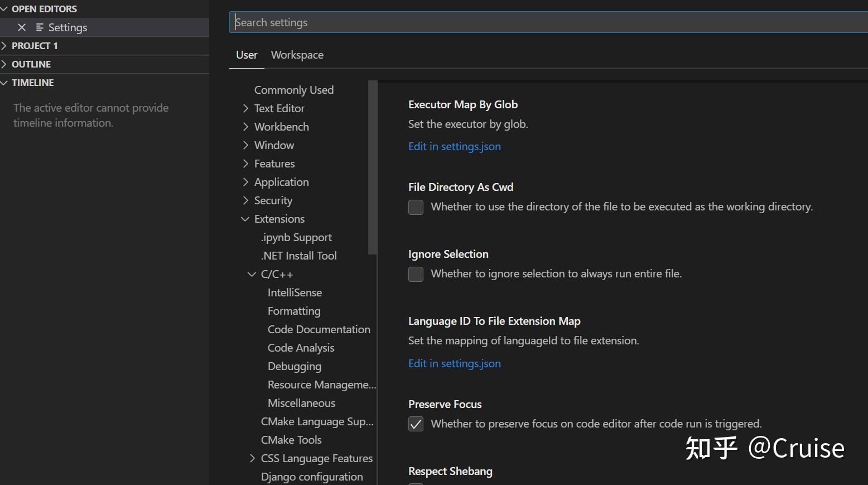Collapse the OPEN EDITORS section
The image size is (868, 485).
click(6, 8)
